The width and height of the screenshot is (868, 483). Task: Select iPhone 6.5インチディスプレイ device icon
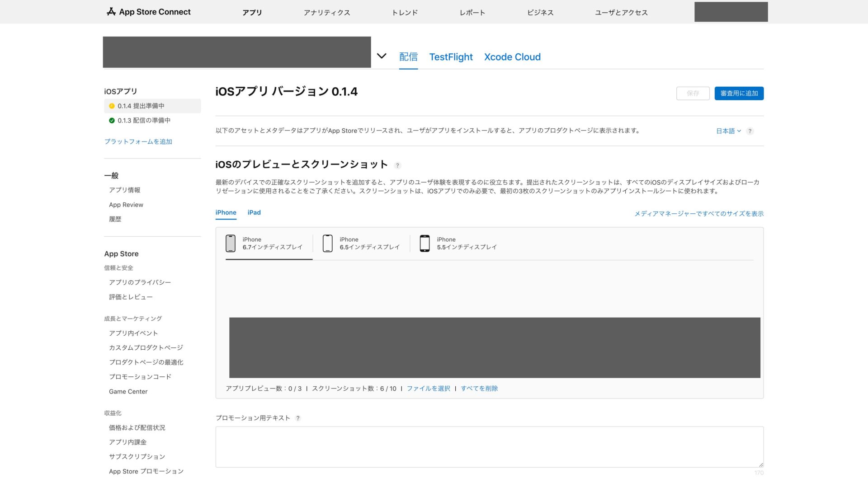point(328,244)
